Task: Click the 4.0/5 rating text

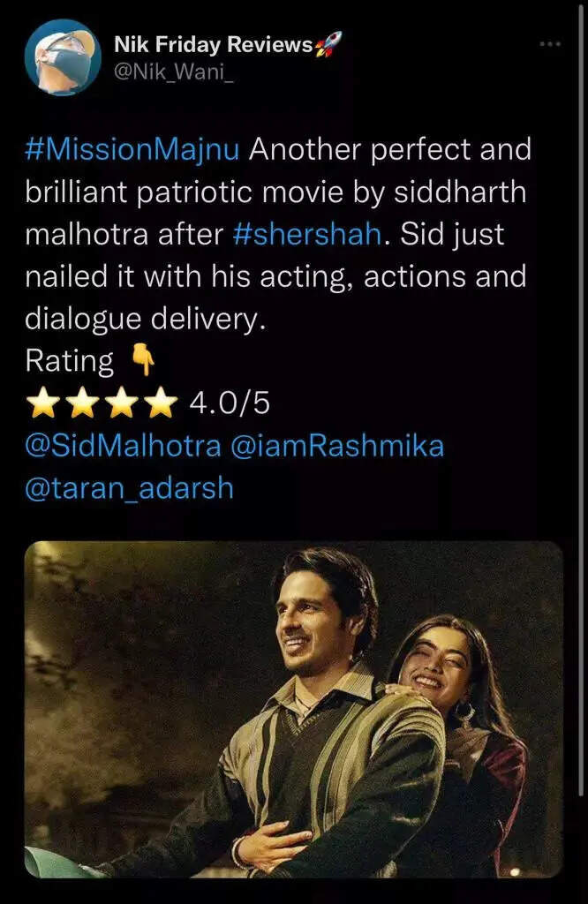Action: click(x=230, y=403)
